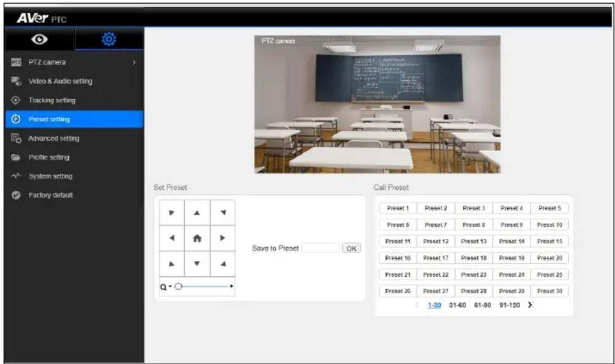Call Preset 10
Screen dimensions: 615x364
click(550, 225)
